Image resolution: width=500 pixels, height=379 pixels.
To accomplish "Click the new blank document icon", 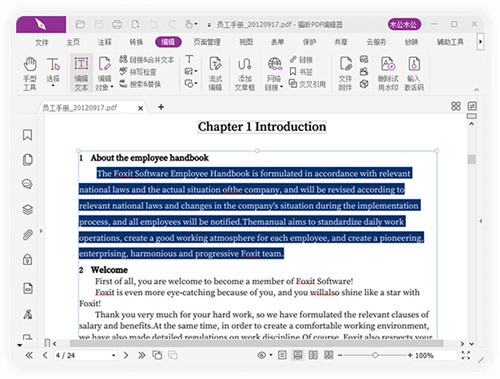I will 135,24.
